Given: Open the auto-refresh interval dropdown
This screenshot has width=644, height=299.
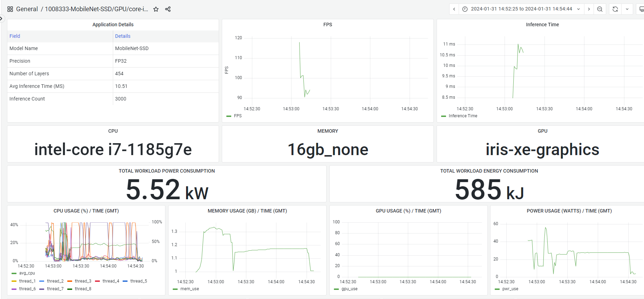Looking at the screenshot, I should click(x=627, y=9).
